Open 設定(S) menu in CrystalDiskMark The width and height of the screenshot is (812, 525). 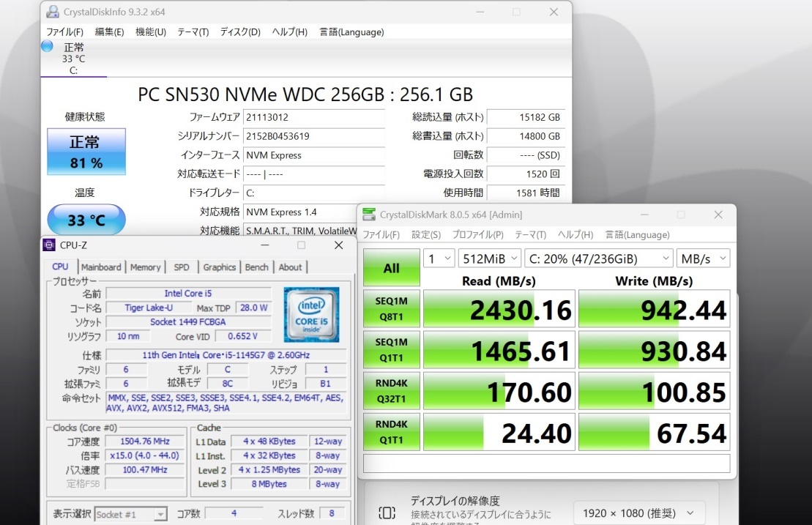tap(425, 234)
